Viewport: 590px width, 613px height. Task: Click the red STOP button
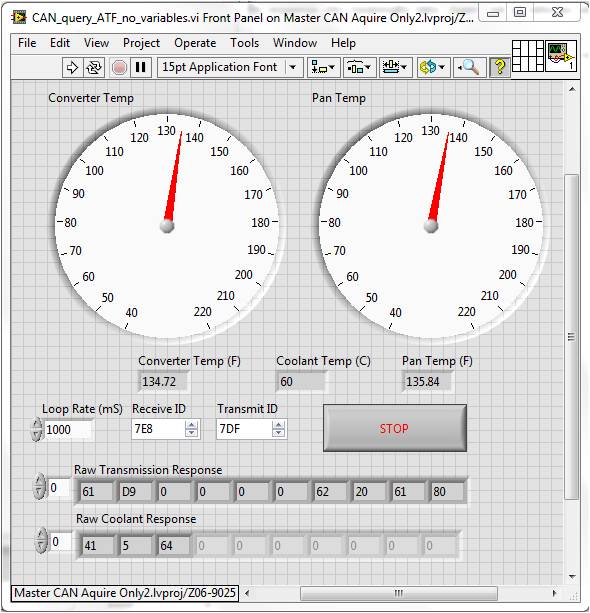[395, 428]
